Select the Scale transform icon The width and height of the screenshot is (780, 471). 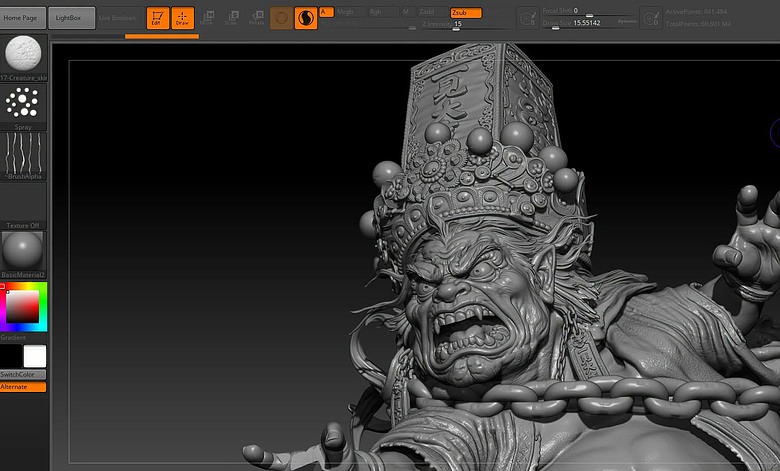click(231, 18)
